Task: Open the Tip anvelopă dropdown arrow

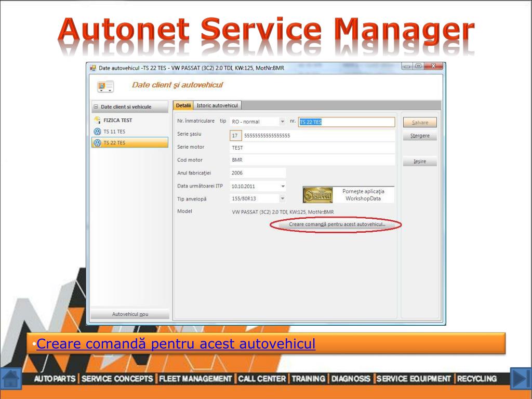Action: [x=283, y=198]
